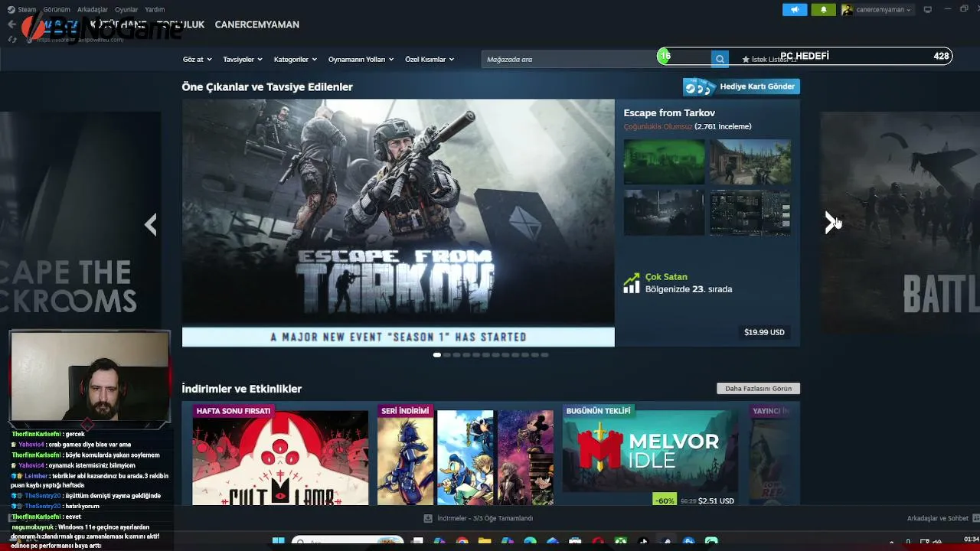
Task: Click the Mağazada ara search field
Action: (x=596, y=59)
